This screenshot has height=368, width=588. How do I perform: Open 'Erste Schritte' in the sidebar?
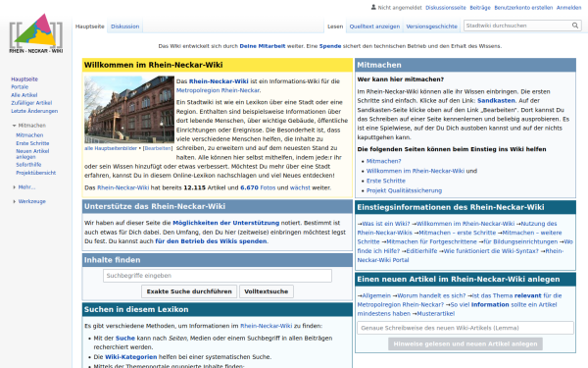(32, 143)
